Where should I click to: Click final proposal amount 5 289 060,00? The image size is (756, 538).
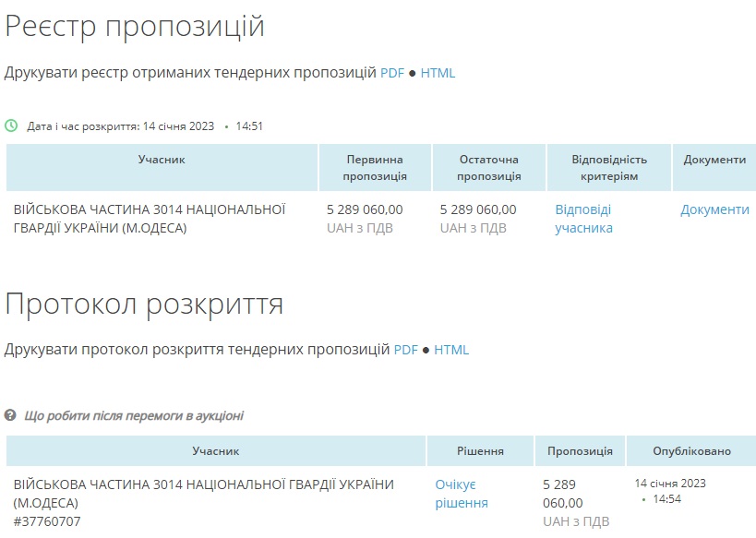478,209
